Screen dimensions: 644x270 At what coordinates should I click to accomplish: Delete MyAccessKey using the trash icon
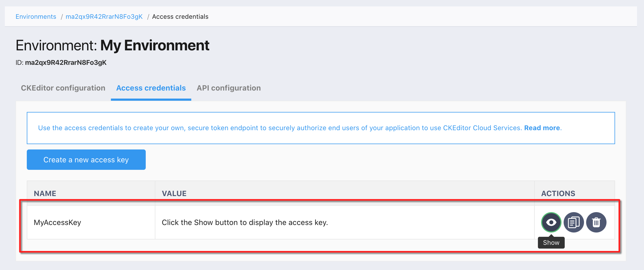click(x=596, y=222)
